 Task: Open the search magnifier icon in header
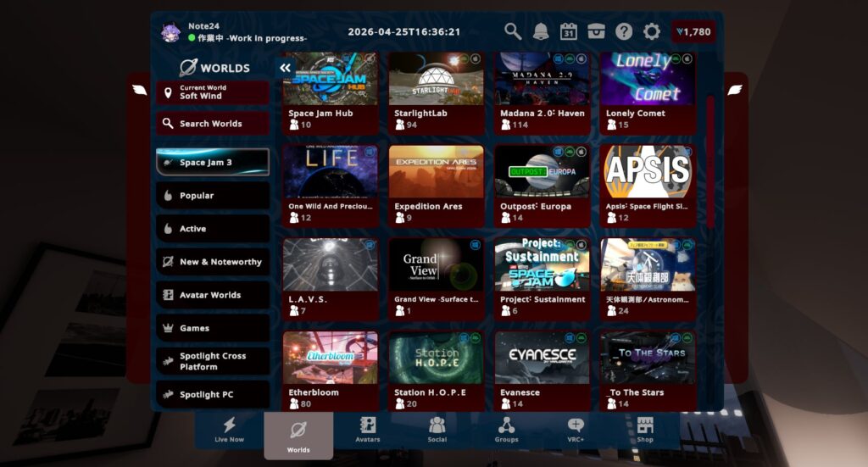coord(513,32)
